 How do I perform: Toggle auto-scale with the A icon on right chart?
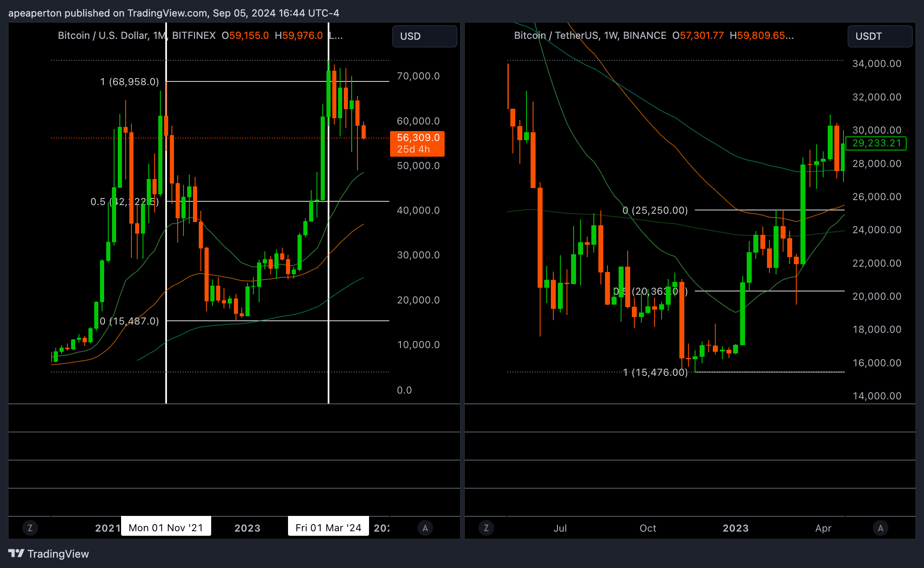coord(881,528)
